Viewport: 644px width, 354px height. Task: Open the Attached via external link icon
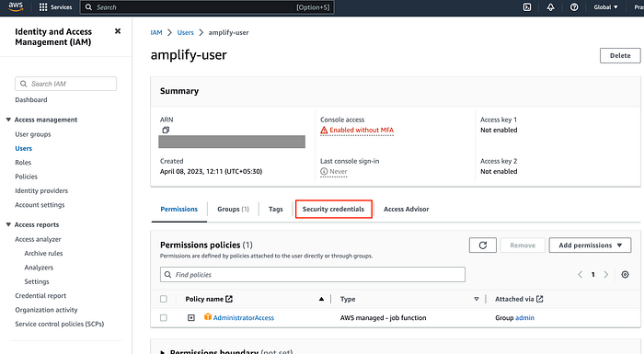(540, 299)
